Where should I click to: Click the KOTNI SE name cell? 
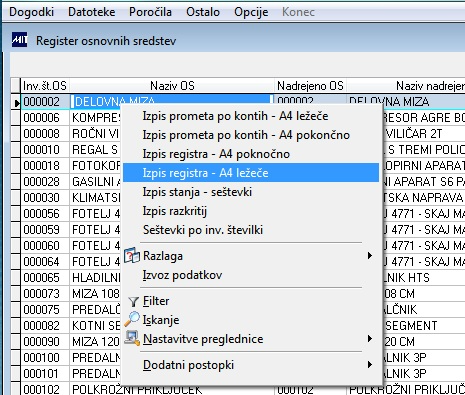95,326
